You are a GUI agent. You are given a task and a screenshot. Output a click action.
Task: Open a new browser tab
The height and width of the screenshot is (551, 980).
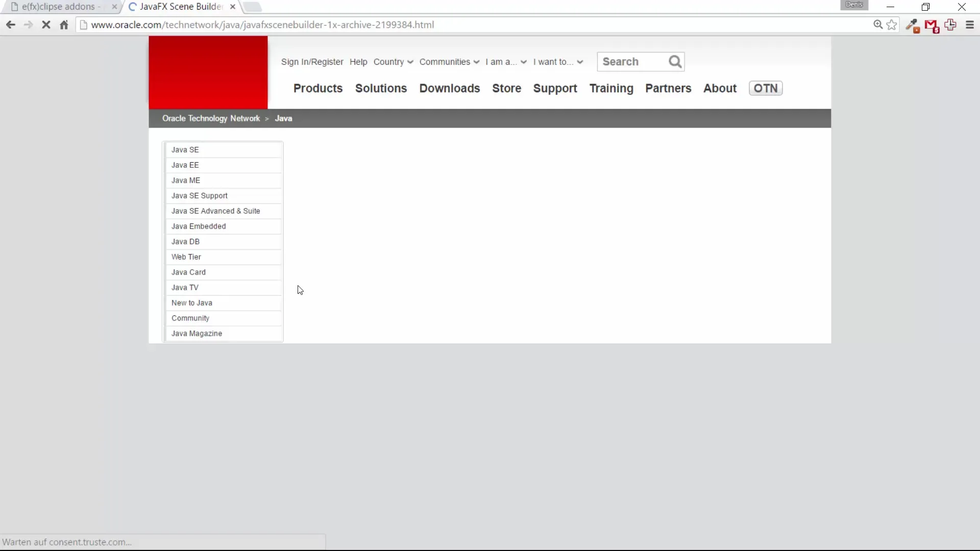pos(252,7)
